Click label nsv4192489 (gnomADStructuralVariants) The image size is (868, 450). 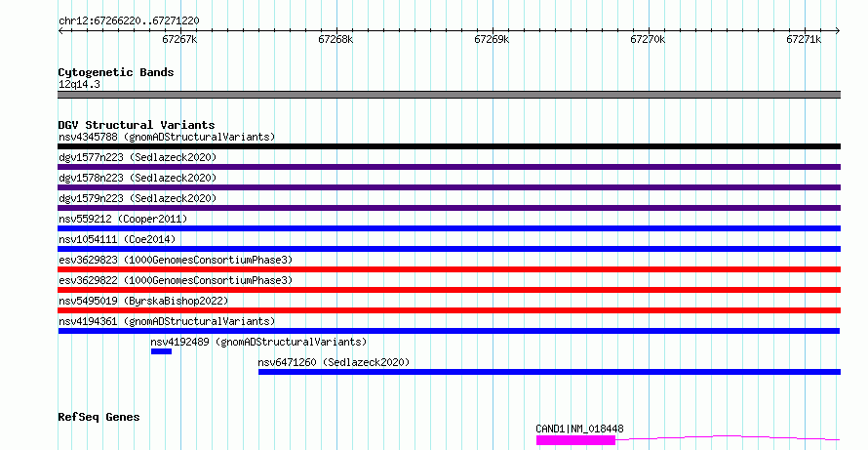259,342
